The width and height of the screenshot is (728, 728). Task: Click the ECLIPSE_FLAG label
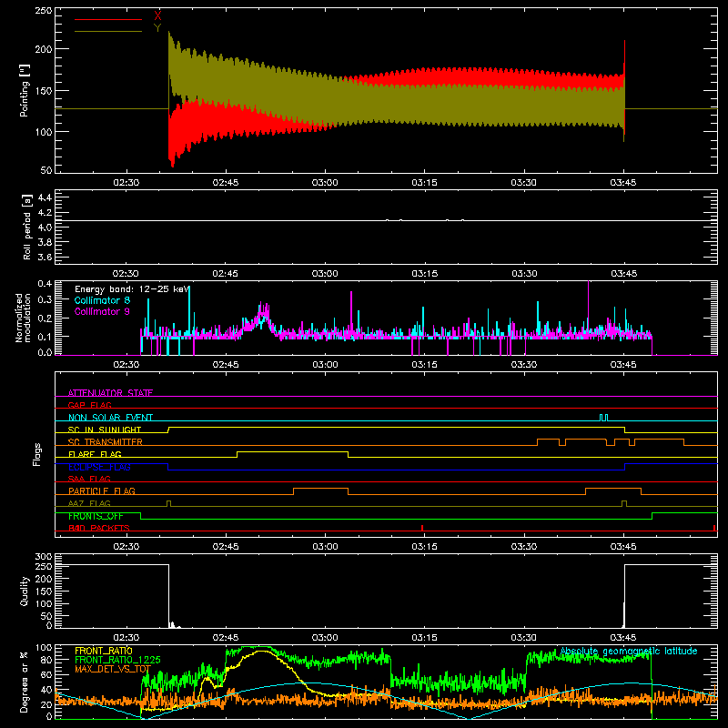(x=99, y=467)
